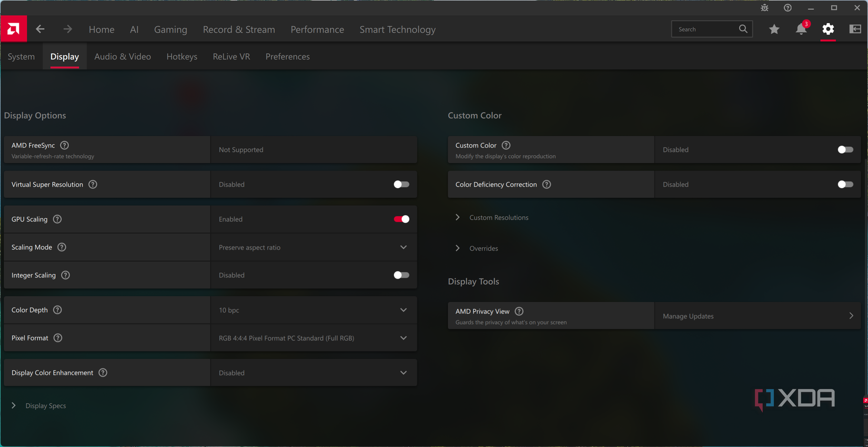The width and height of the screenshot is (868, 447).
Task: Toggle the sidebar panel icon
Action: coord(855,29)
